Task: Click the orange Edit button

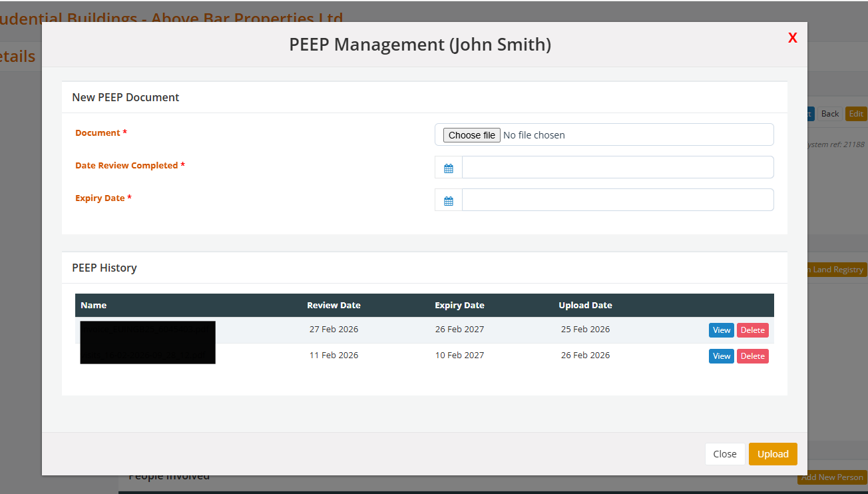Action: (856, 114)
